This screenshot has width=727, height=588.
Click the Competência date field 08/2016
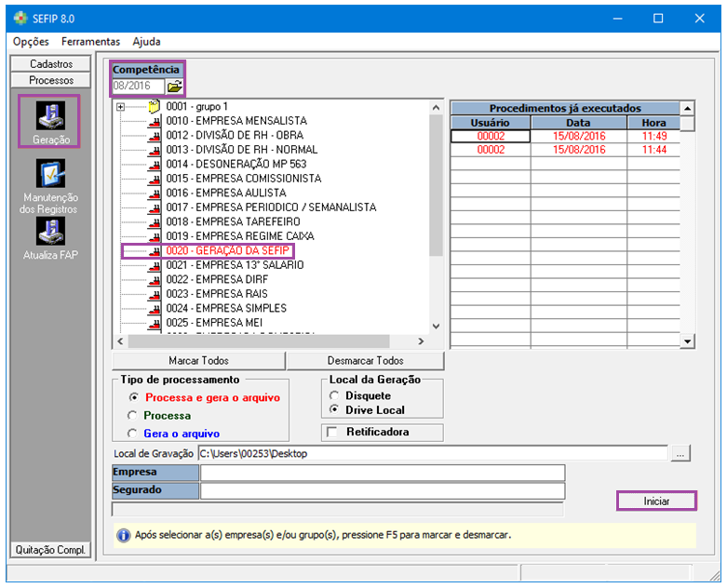click(138, 87)
